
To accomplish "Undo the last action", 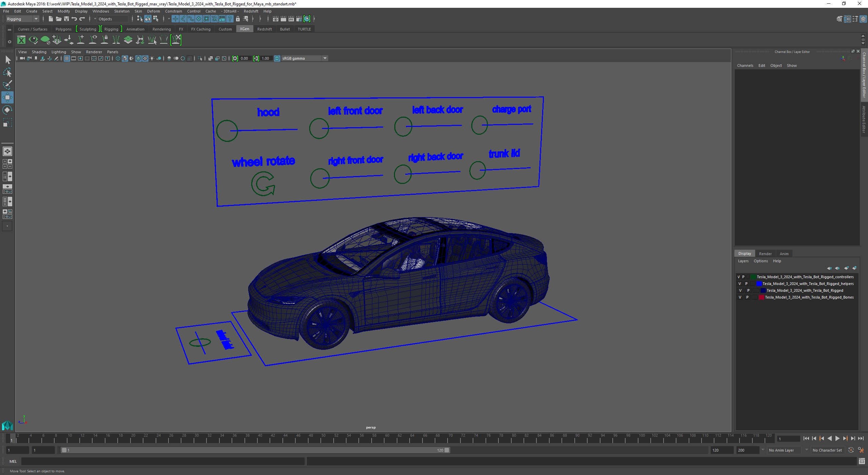I will [x=74, y=19].
